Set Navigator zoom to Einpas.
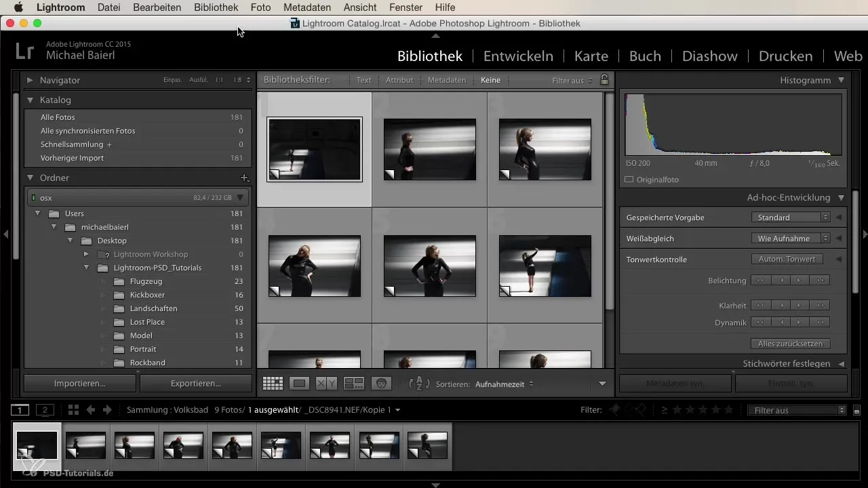This screenshot has width=868, height=488. (172, 80)
